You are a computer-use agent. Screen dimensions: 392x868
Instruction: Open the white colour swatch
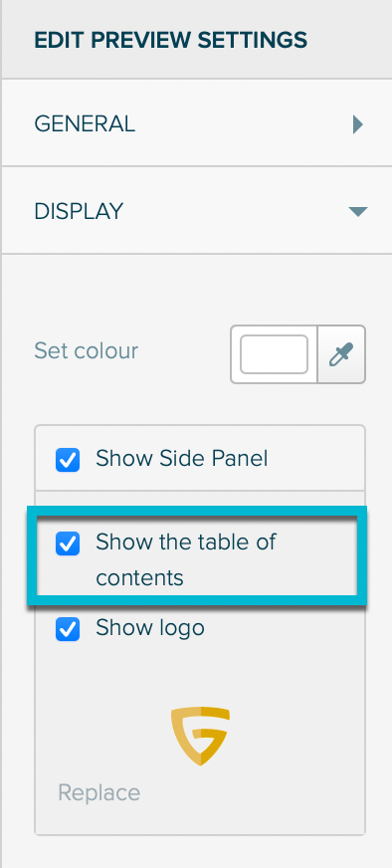[274, 354]
